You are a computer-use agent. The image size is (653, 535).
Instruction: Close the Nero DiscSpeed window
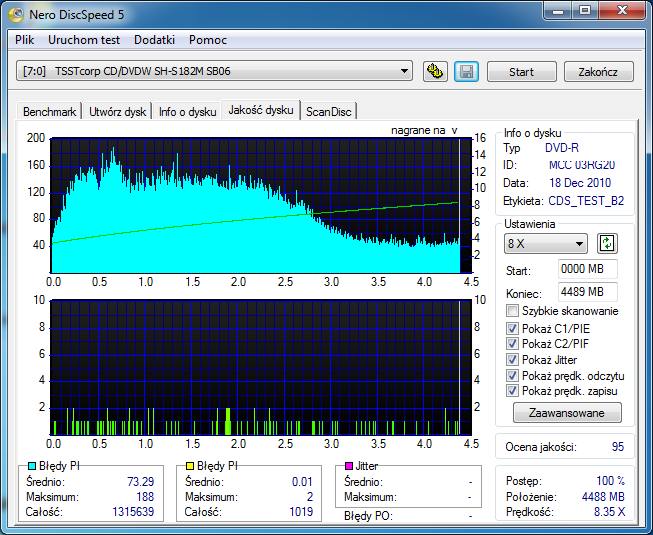coord(622,10)
